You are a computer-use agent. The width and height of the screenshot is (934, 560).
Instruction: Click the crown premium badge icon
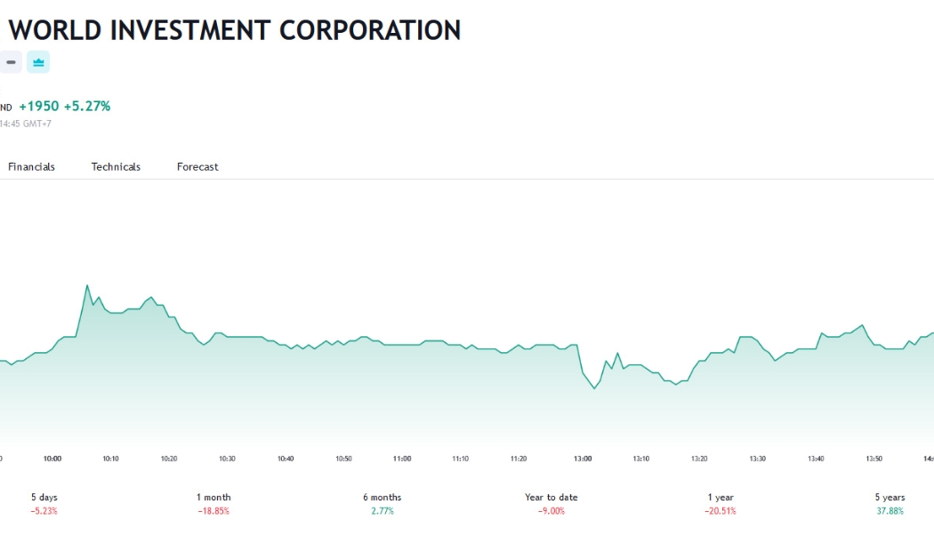click(38, 62)
